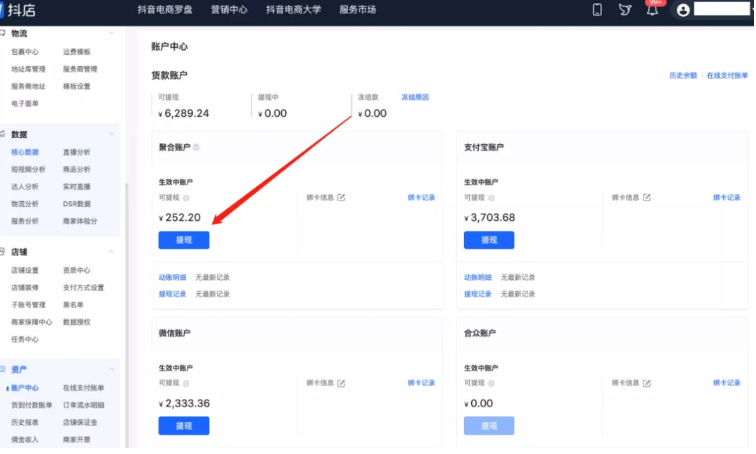Open 店铺保证金 in sidebar
The image size is (756, 454).
(x=80, y=423)
